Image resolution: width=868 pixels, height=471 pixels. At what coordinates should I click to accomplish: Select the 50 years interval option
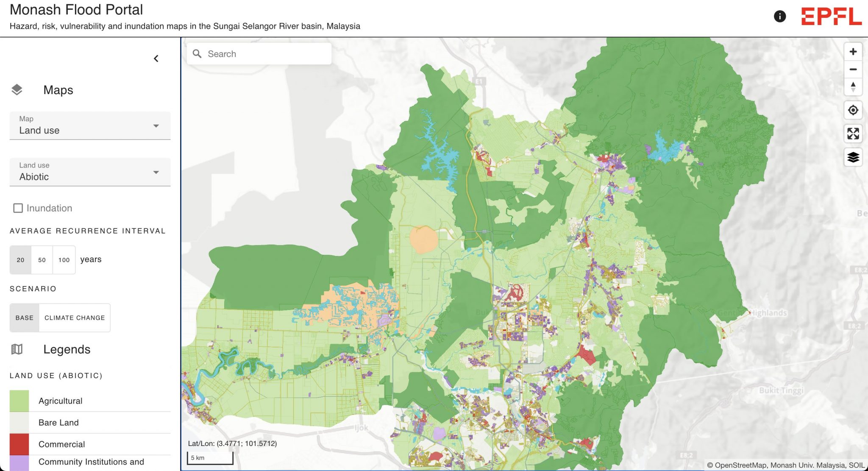pyautogui.click(x=42, y=259)
